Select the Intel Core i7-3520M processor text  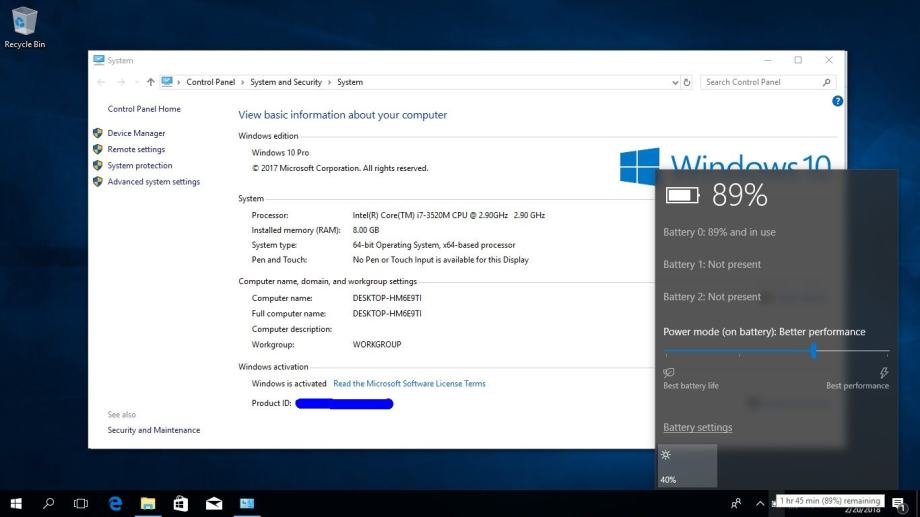click(449, 215)
